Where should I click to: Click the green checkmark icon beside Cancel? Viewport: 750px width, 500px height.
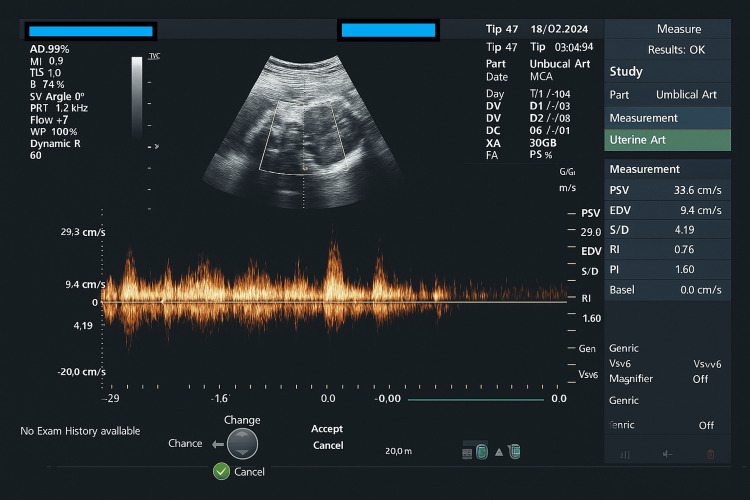pyautogui.click(x=221, y=471)
